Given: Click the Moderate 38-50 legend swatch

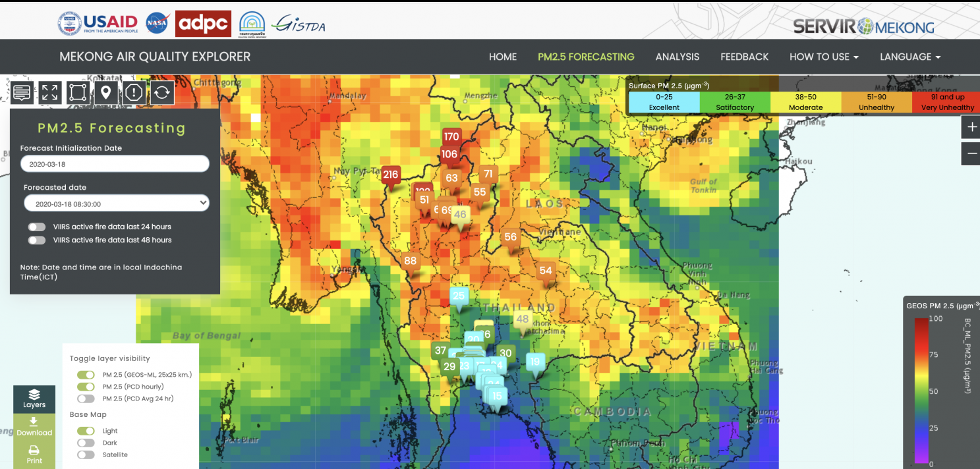Looking at the screenshot, I should tap(806, 102).
